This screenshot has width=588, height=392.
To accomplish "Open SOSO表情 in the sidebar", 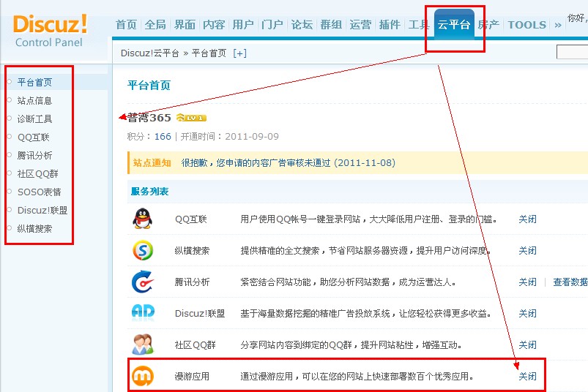I will tap(39, 192).
